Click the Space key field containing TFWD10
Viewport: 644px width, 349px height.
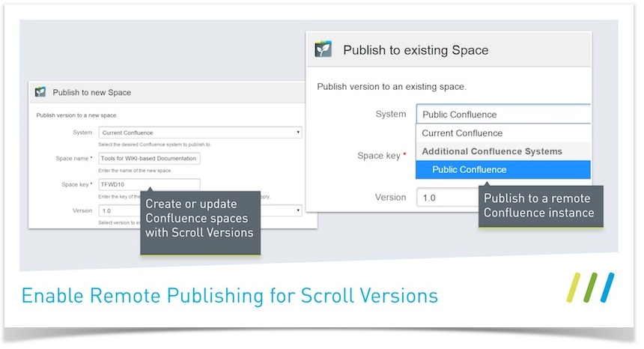tap(149, 184)
